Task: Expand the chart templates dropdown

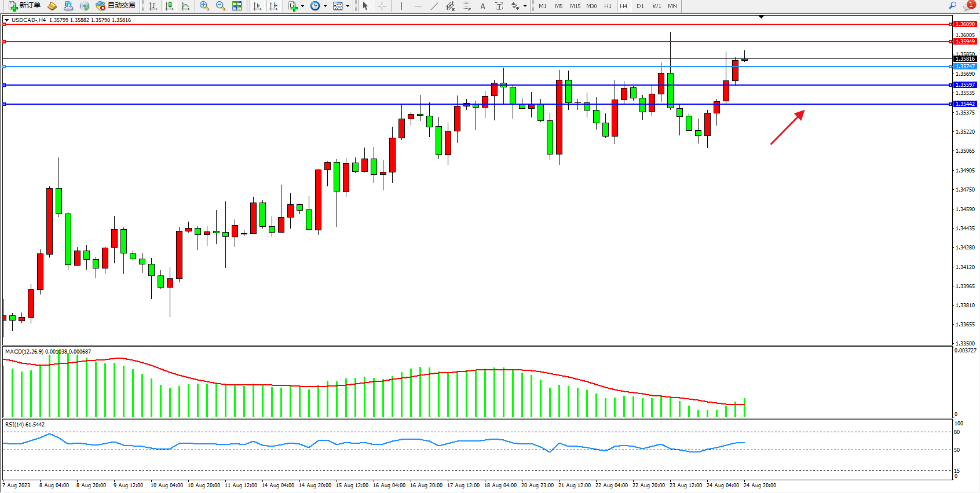Action: 348,6
